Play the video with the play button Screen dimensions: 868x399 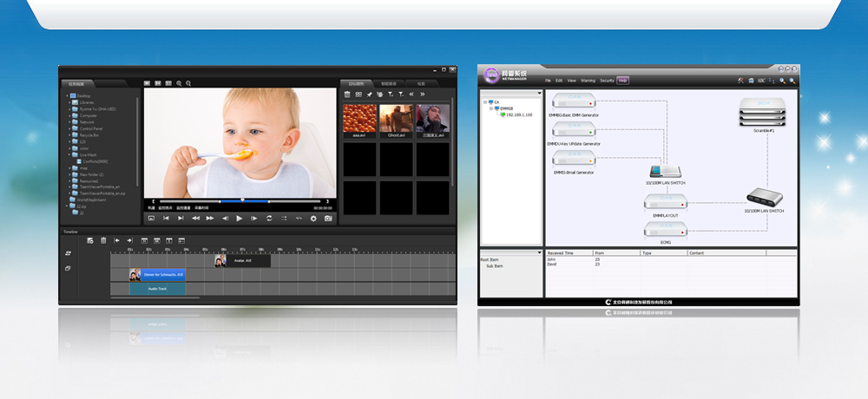[x=240, y=219]
